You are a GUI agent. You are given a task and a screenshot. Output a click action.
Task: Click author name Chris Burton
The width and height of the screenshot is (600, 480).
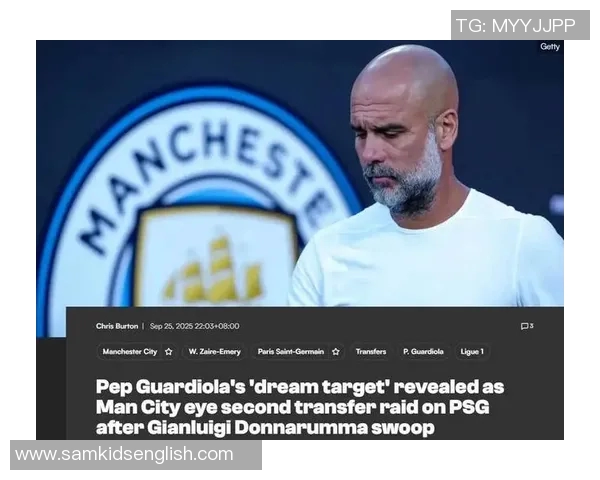pos(117,326)
